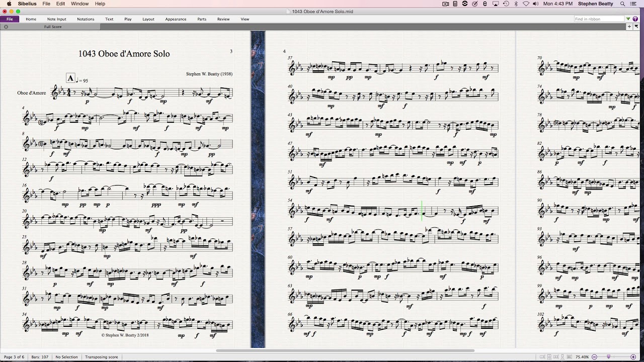644x362 pixels.
Task: Click the Transposing score status entry
Action: coord(102,357)
